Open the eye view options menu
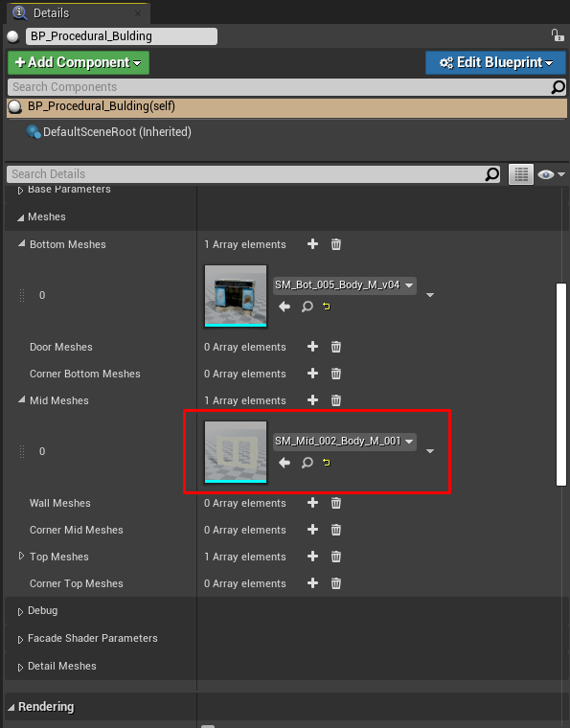 click(x=551, y=174)
